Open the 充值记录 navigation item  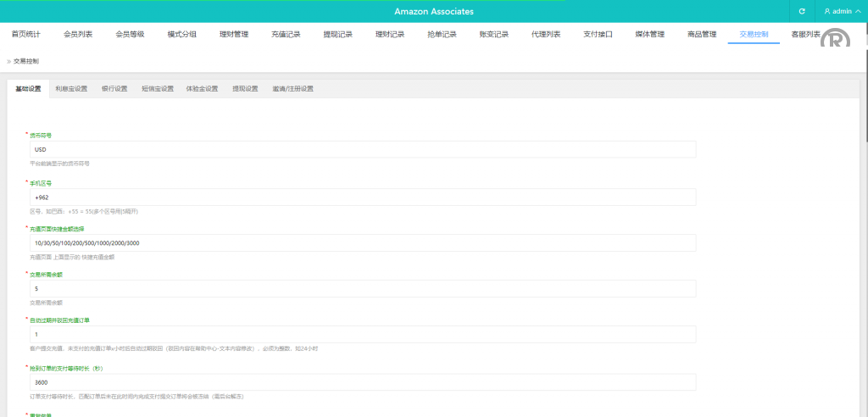pos(286,35)
